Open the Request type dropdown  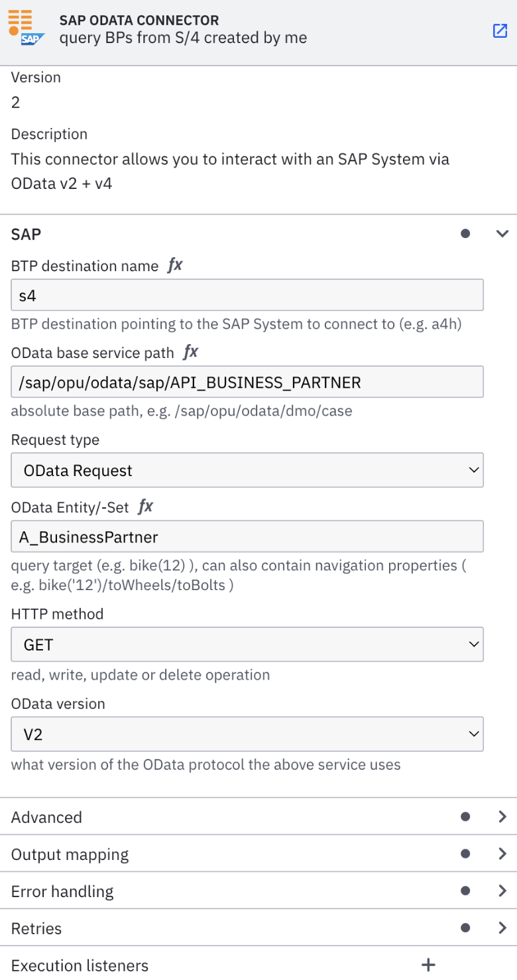click(247, 469)
